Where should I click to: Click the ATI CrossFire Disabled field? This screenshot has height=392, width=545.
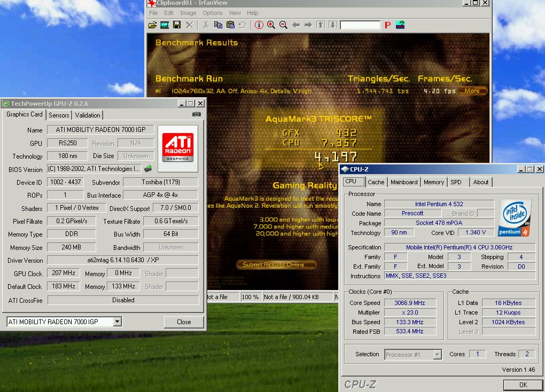(x=123, y=300)
